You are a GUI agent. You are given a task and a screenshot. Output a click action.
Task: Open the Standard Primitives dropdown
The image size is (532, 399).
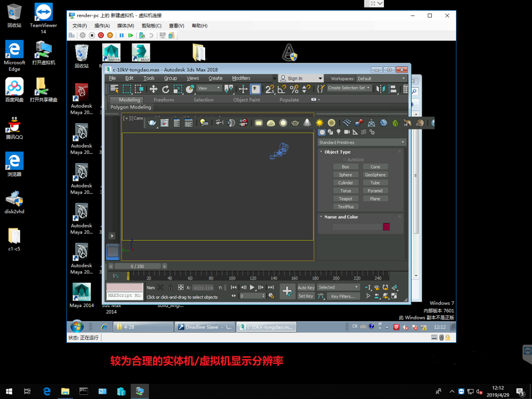point(362,143)
